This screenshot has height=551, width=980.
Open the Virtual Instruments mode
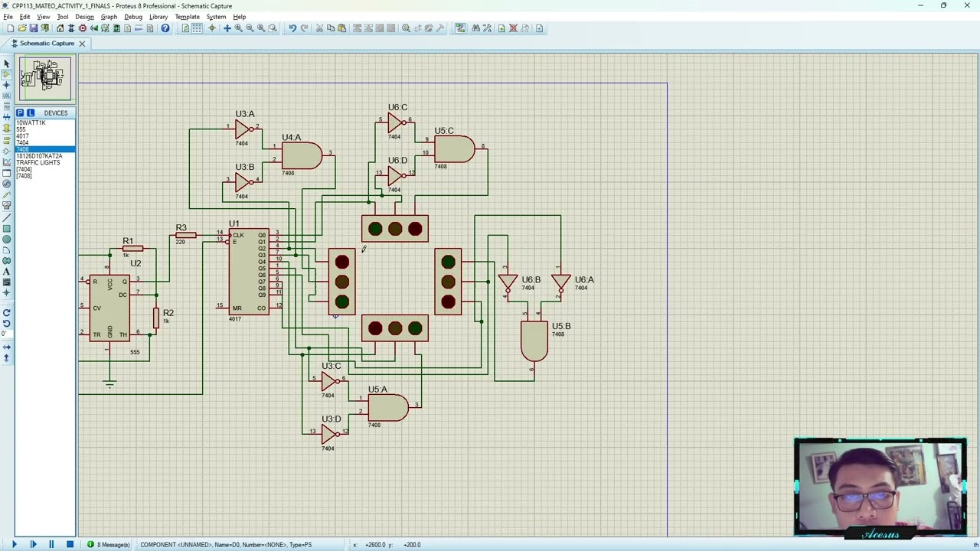[x=7, y=205]
